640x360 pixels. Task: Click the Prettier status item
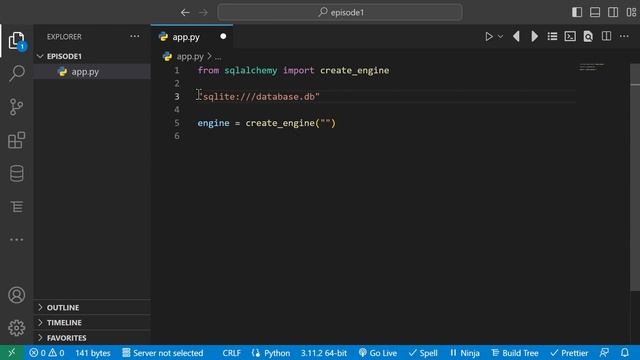click(569, 353)
